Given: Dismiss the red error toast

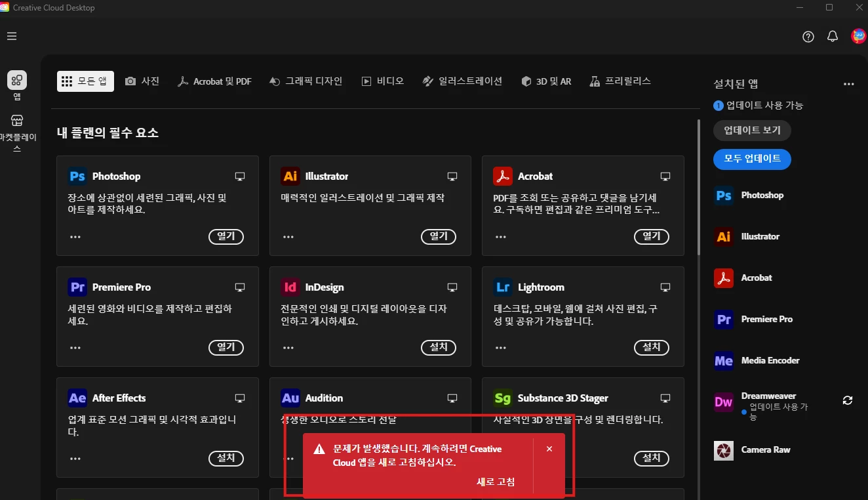Looking at the screenshot, I should pyautogui.click(x=549, y=449).
